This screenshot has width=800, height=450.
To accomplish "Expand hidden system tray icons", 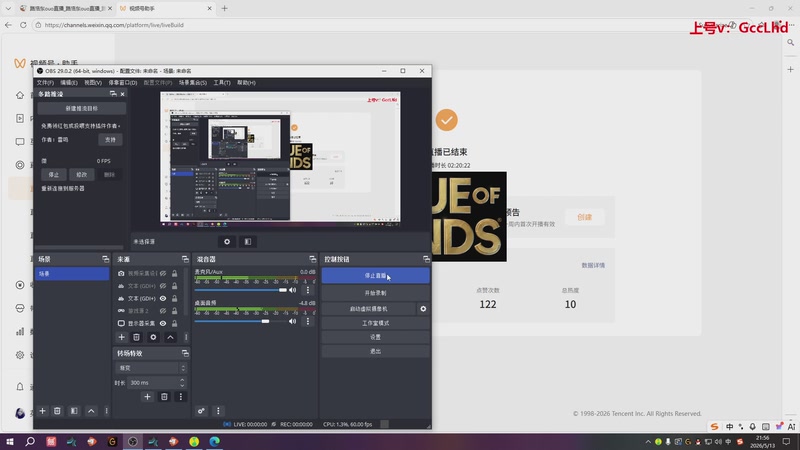I will pyautogui.click(x=648, y=441).
